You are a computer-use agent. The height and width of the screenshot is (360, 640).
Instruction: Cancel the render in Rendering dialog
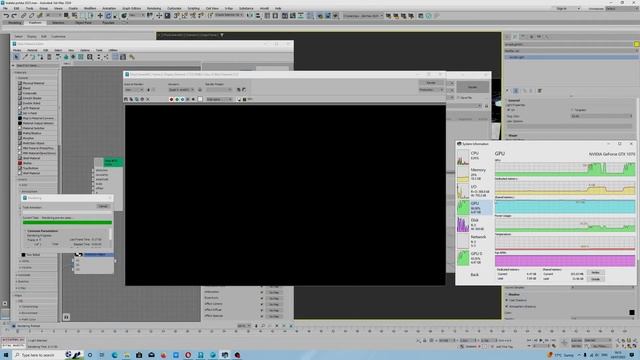(x=103, y=207)
